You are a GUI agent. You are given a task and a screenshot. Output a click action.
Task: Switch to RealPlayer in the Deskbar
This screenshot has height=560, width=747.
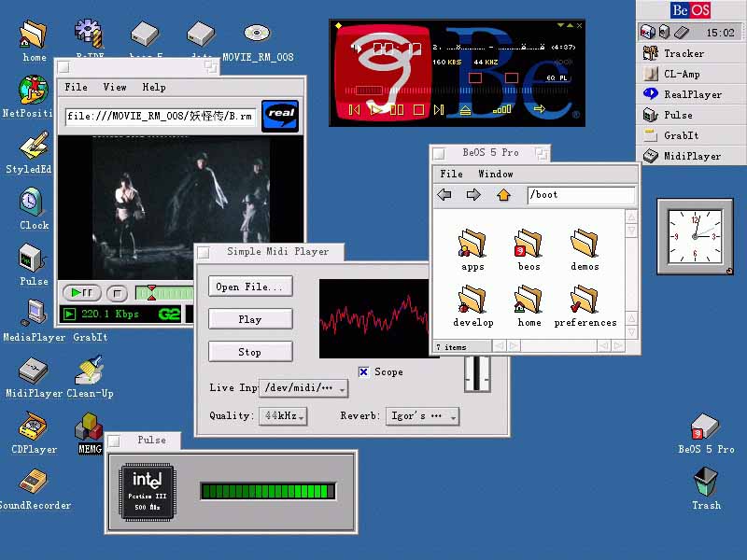691,94
